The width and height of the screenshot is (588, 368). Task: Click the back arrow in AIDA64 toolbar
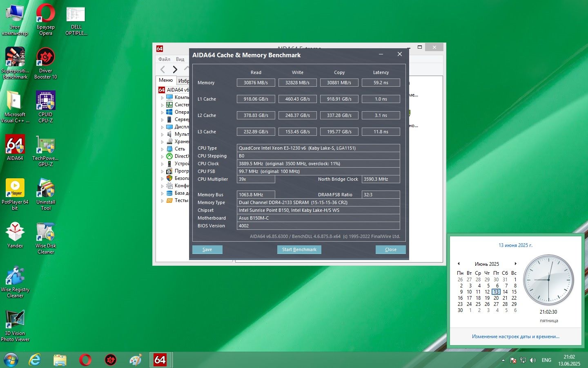[x=163, y=70]
